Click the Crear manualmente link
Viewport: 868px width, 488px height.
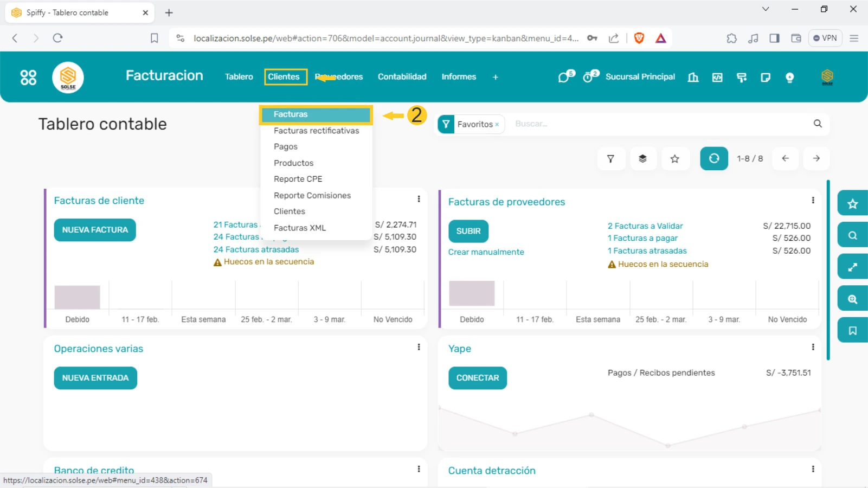[486, 252]
